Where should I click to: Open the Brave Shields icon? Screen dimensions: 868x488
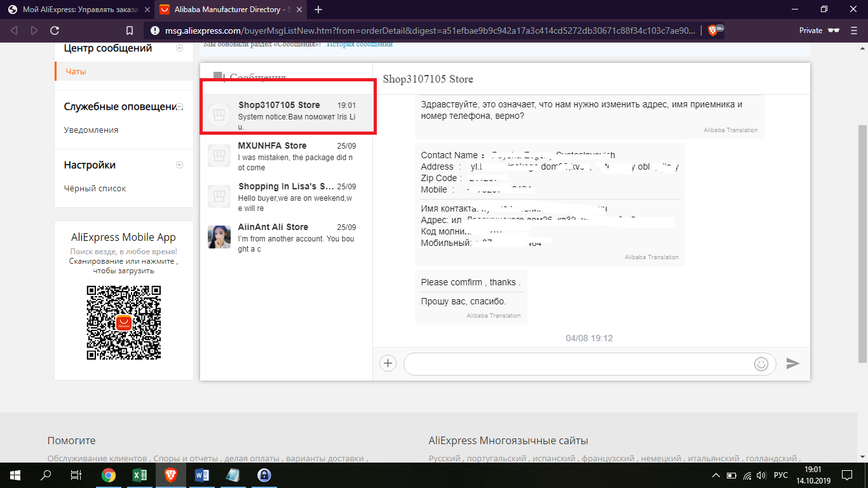pos(712,30)
